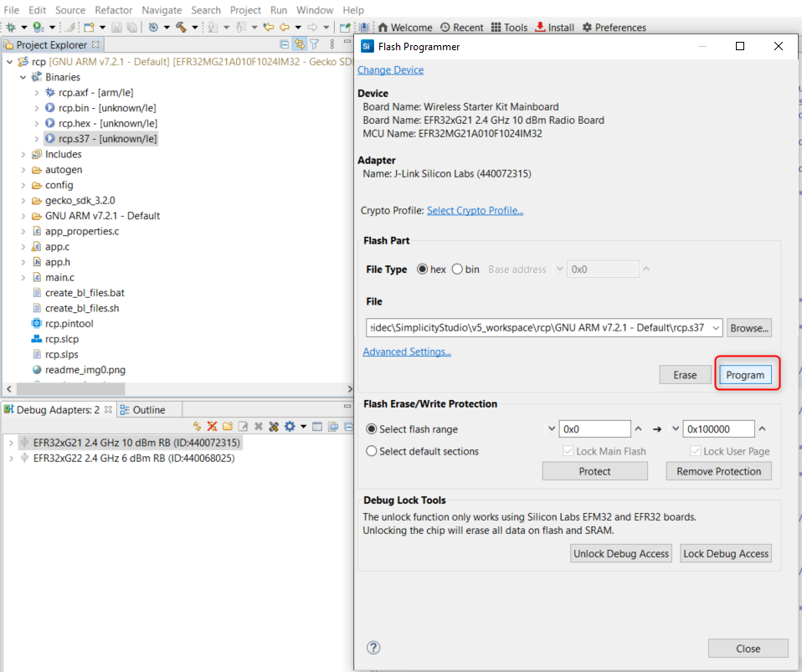Click the Program button

(x=745, y=375)
